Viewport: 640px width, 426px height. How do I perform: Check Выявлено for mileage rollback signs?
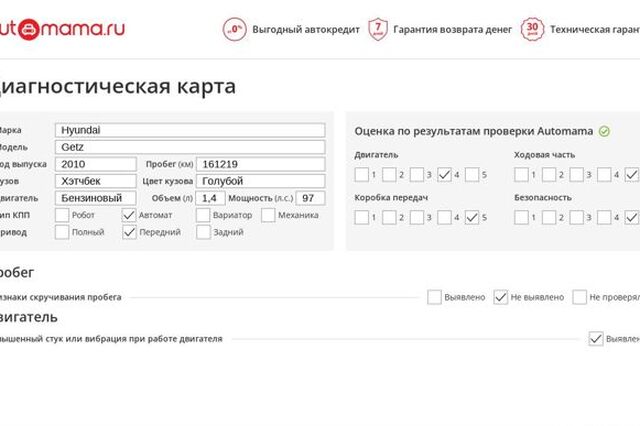(434, 297)
